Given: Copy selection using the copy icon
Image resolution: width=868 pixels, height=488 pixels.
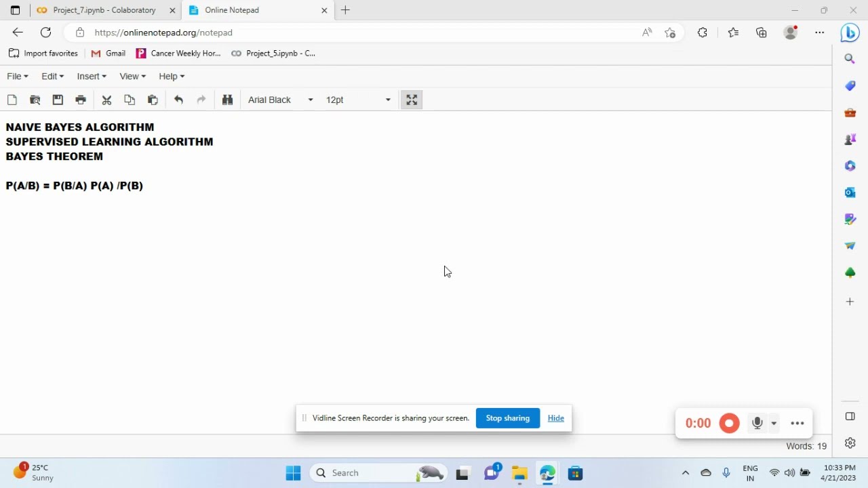Looking at the screenshot, I should click(130, 100).
